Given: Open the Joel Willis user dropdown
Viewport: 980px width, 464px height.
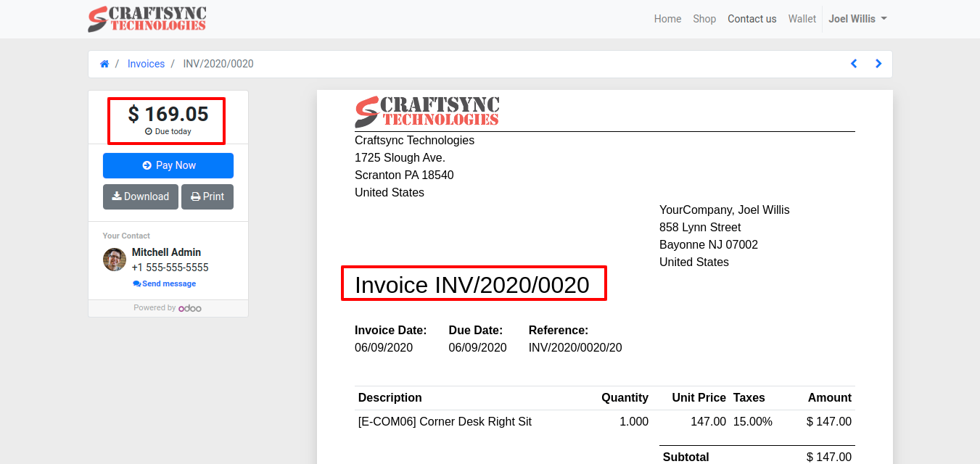Looking at the screenshot, I should point(857,19).
